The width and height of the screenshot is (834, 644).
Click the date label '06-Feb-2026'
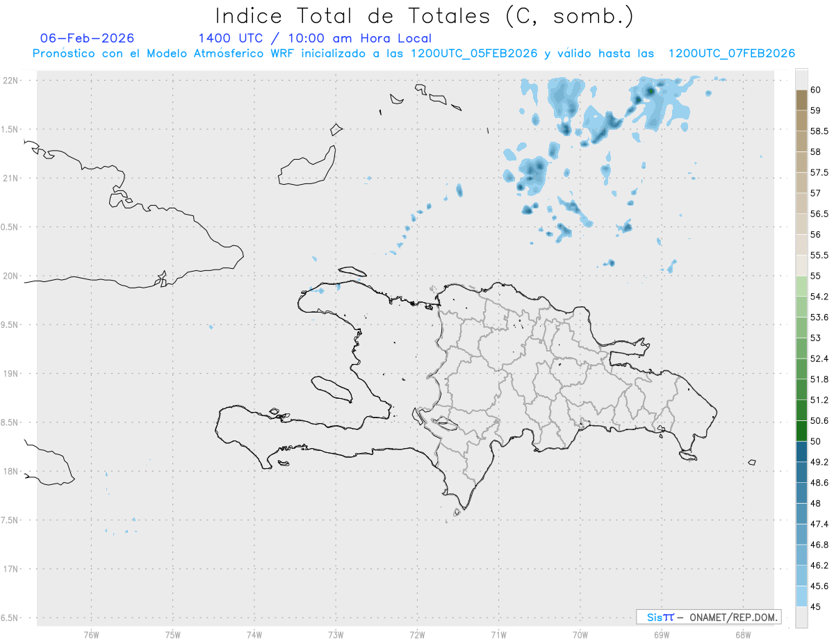88,38
